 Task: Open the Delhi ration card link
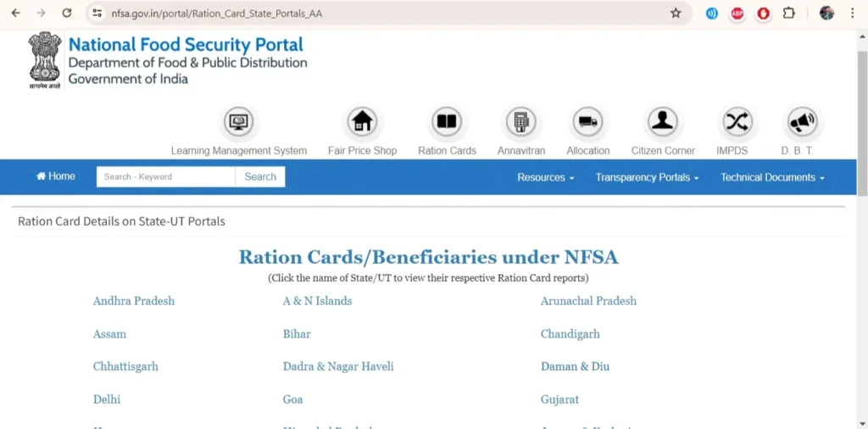tap(106, 399)
